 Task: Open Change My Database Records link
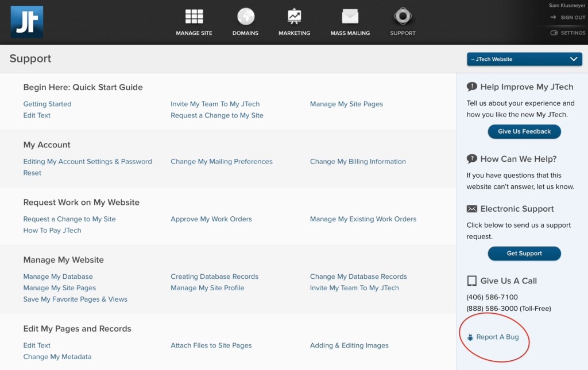pos(358,276)
